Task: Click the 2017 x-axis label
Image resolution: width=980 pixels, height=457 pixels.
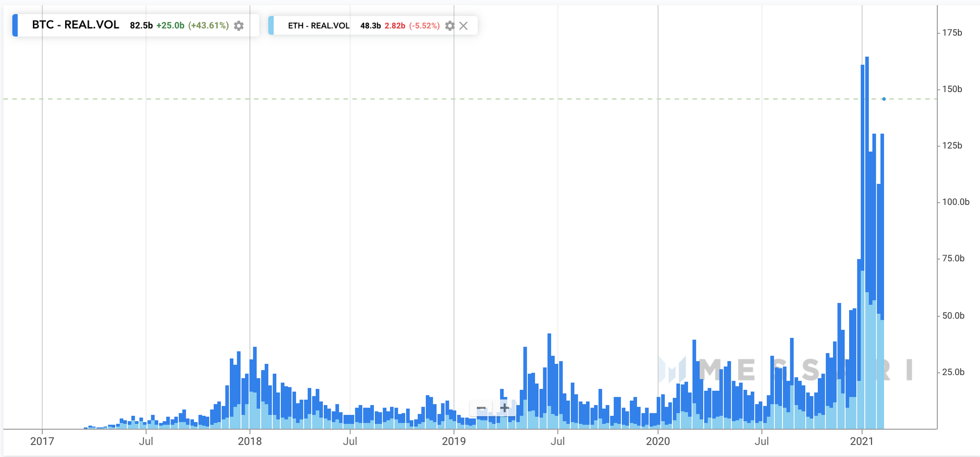Action: pyautogui.click(x=42, y=441)
